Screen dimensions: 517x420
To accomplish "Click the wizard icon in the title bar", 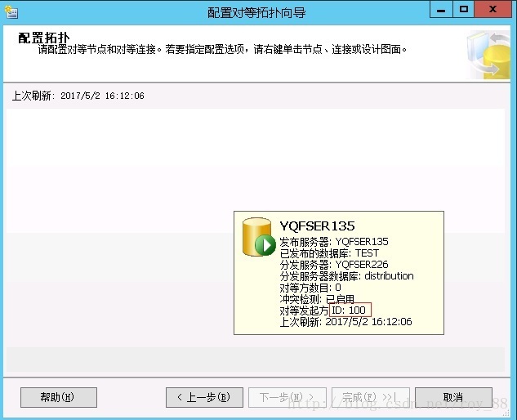I will click(11, 12).
